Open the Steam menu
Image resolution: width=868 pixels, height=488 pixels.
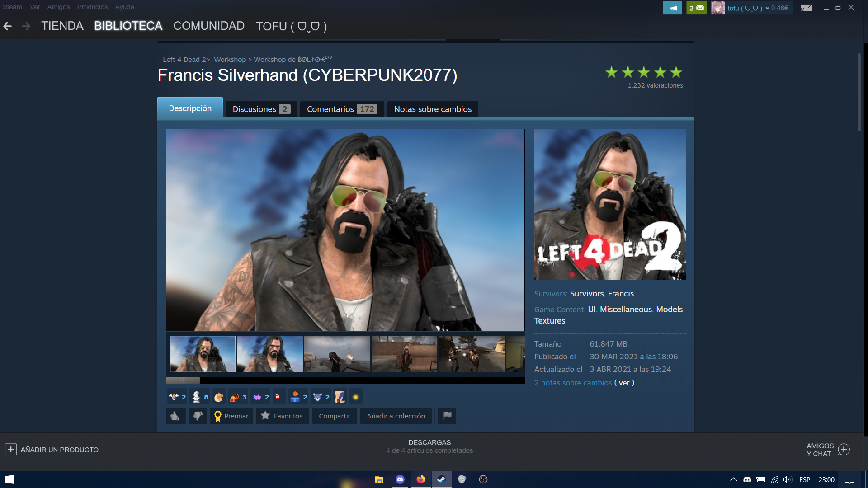pyautogui.click(x=12, y=7)
